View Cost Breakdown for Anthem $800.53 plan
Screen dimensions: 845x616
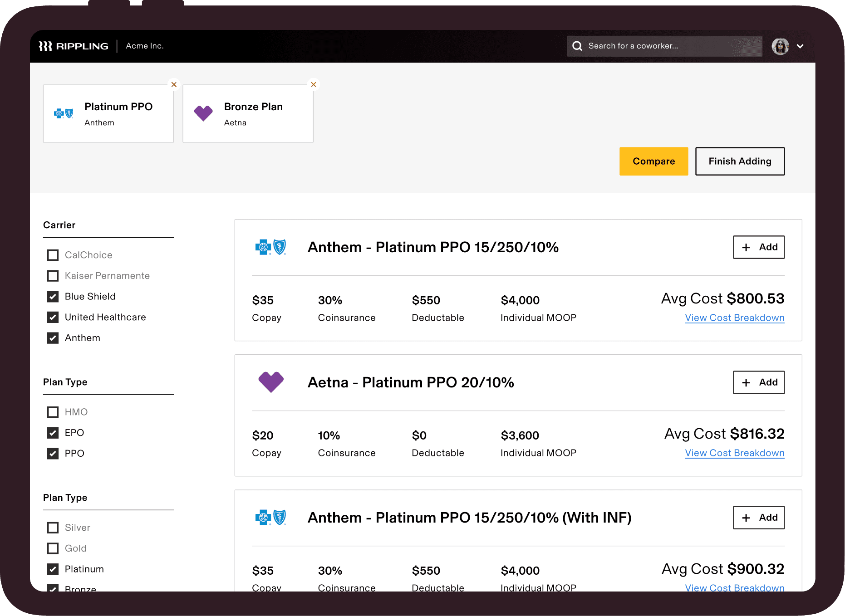click(734, 318)
